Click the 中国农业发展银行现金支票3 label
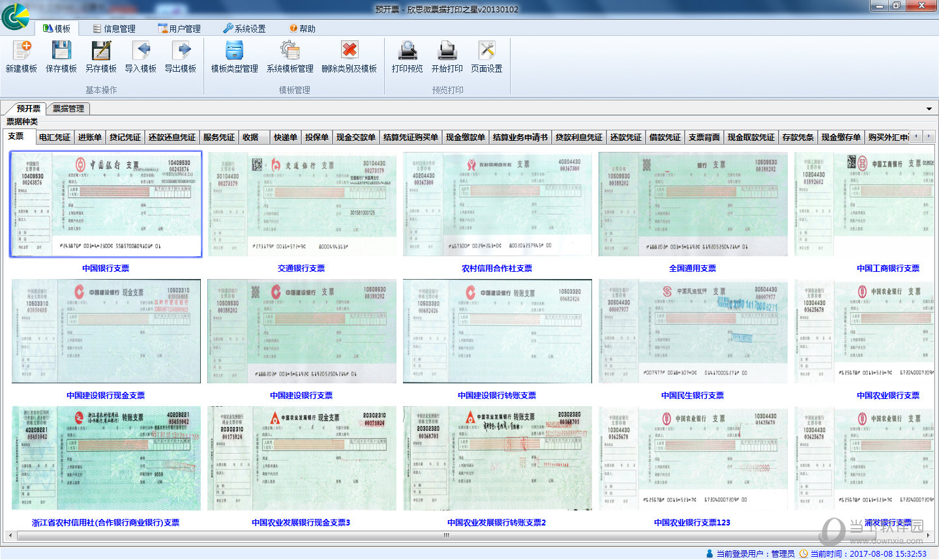The height and width of the screenshot is (560, 939). [x=301, y=522]
